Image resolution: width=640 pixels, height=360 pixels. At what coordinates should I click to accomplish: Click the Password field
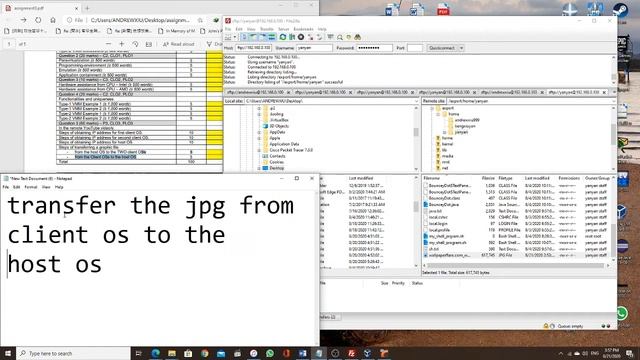point(374,48)
